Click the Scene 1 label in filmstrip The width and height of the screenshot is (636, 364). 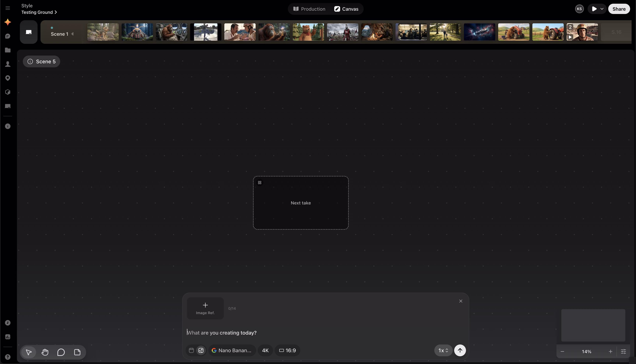tap(59, 34)
